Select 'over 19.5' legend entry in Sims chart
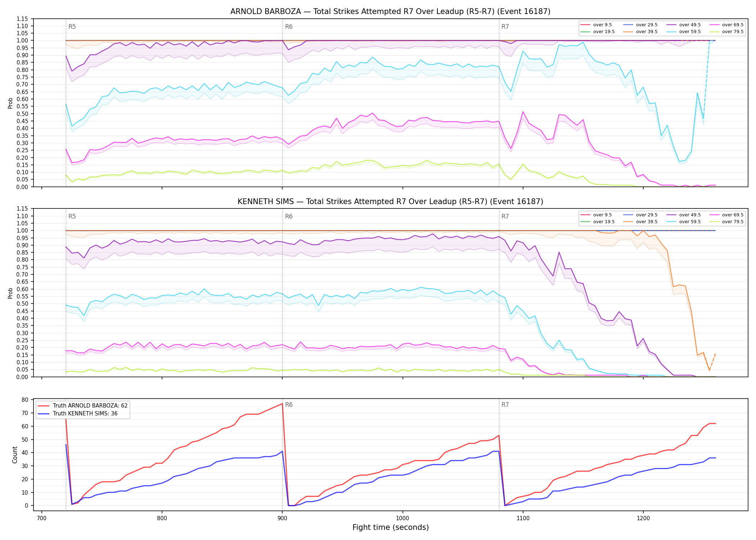 coord(598,222)
